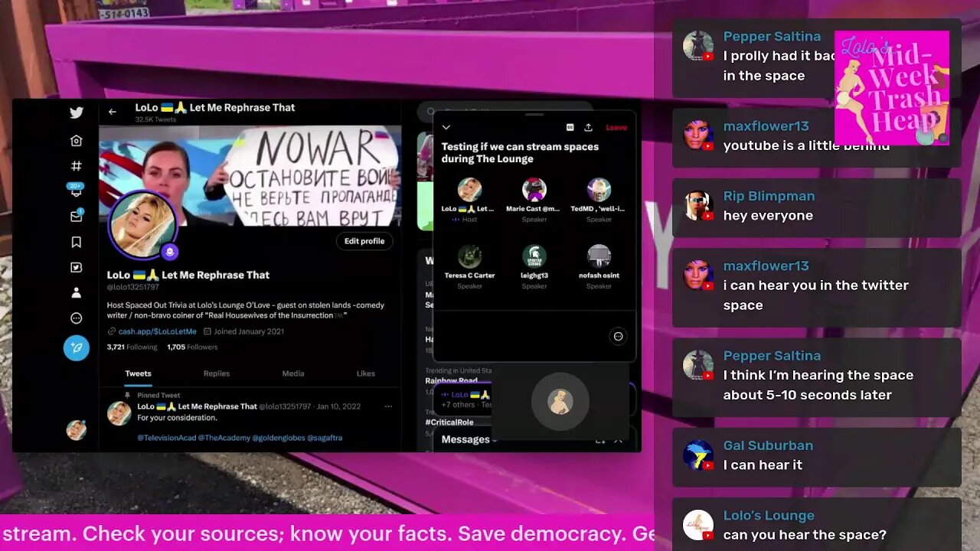Click the #CriticalRole trending topic
The height and width of the screenshot is (551, 980).
click(449, 422)
